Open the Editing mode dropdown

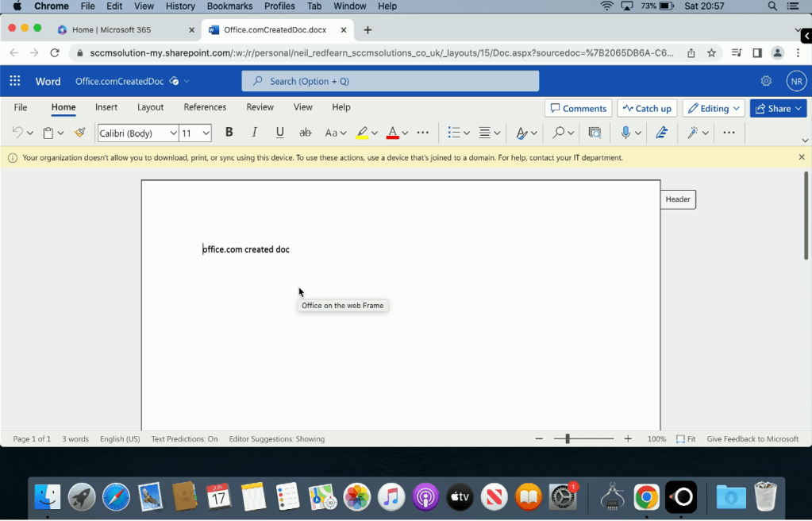pyautogui.click(x=713, y=109)
